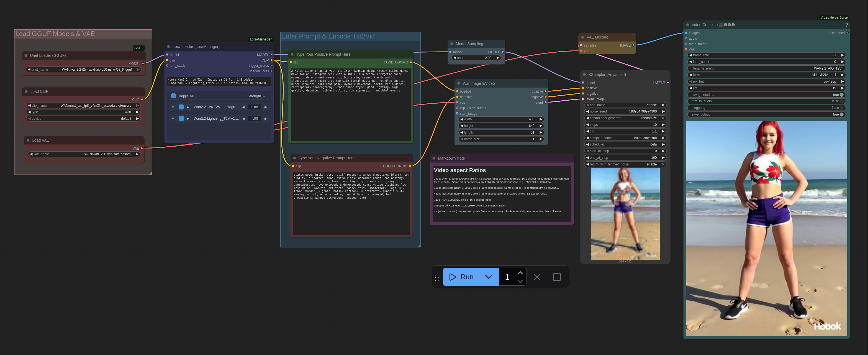Disable the Wan2.2 v4 T2V Instagram LoRA checkbox

[x=181, y=107]
